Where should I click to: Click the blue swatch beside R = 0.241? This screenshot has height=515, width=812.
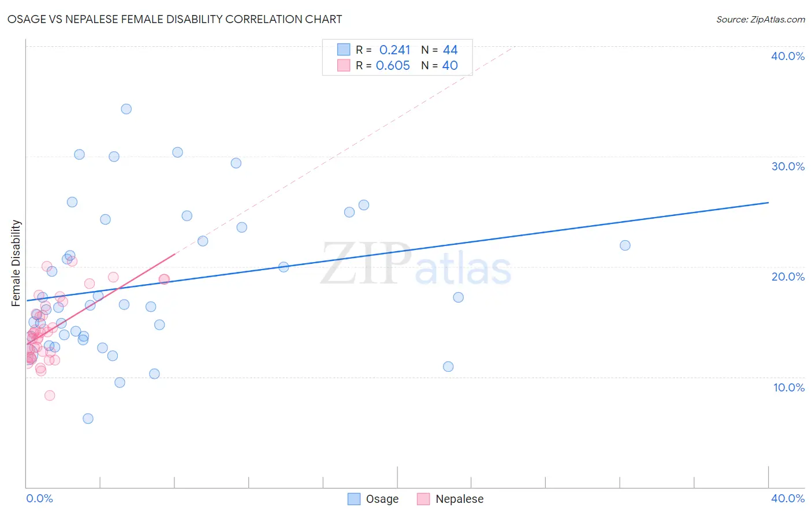(x=344, y=50)
